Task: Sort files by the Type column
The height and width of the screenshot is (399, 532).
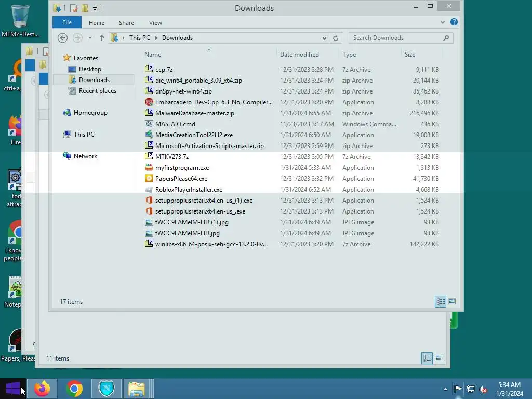Action: [x=349, y=54]
